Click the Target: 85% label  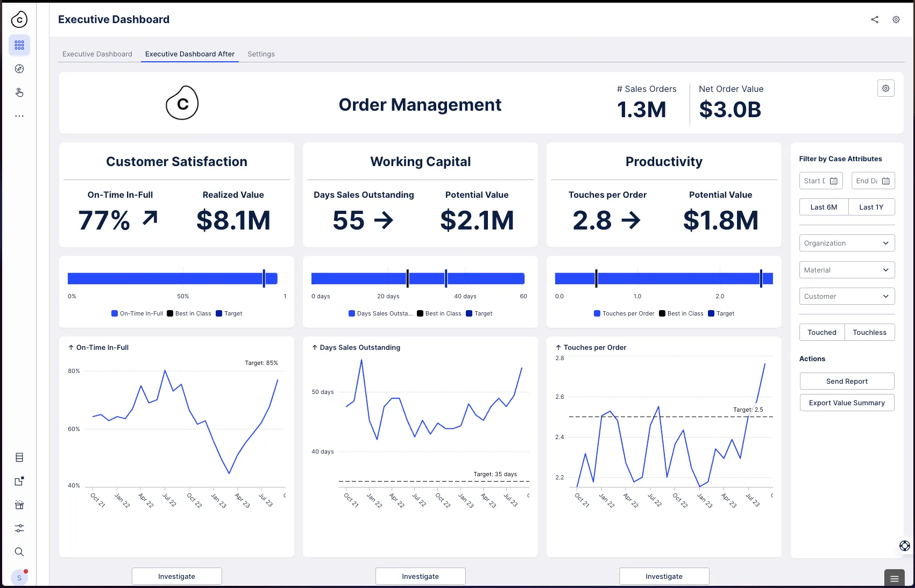pyautogui.click(x=261, y=363)
